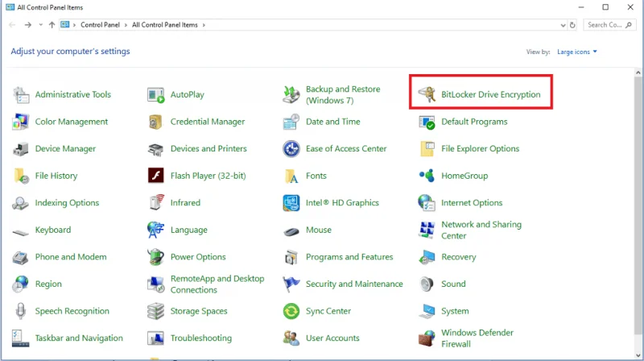Click RemoteApp and Desktop Connections link
644x361 pixels.
217,284
